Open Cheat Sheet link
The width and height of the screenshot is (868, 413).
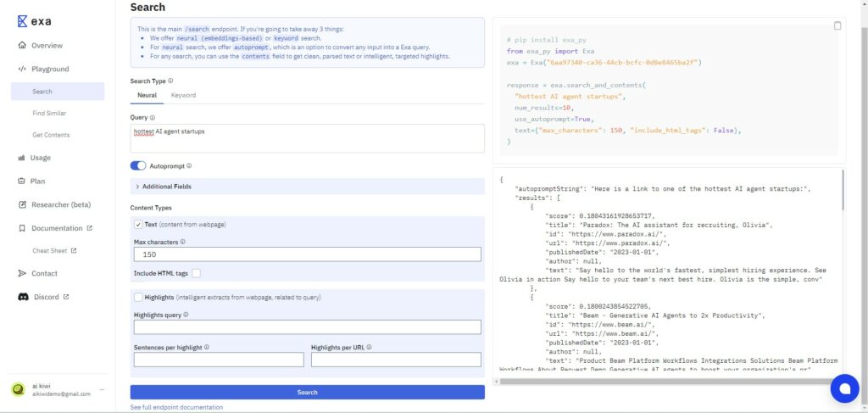[50, 251]
